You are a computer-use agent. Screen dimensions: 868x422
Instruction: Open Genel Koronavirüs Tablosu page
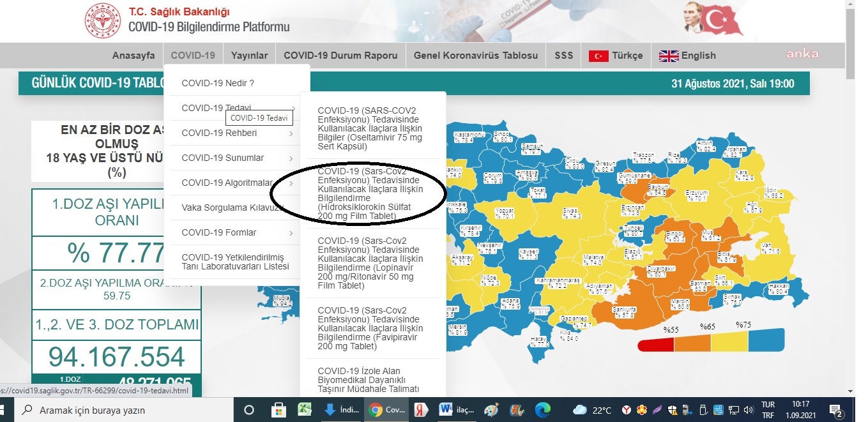pyautogui.click(x=476, y=56)
